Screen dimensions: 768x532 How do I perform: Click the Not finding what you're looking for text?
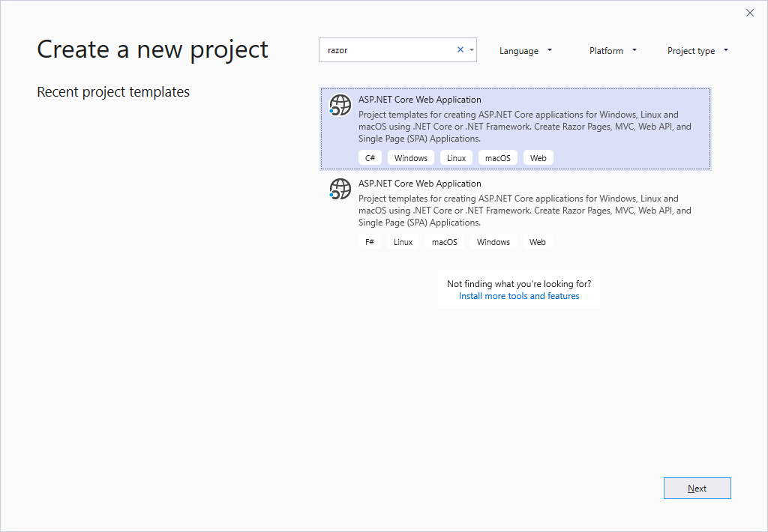pos(519,284)
